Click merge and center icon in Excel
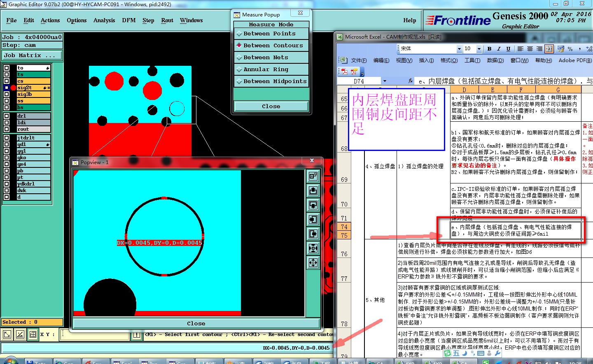 pos(549,49)
